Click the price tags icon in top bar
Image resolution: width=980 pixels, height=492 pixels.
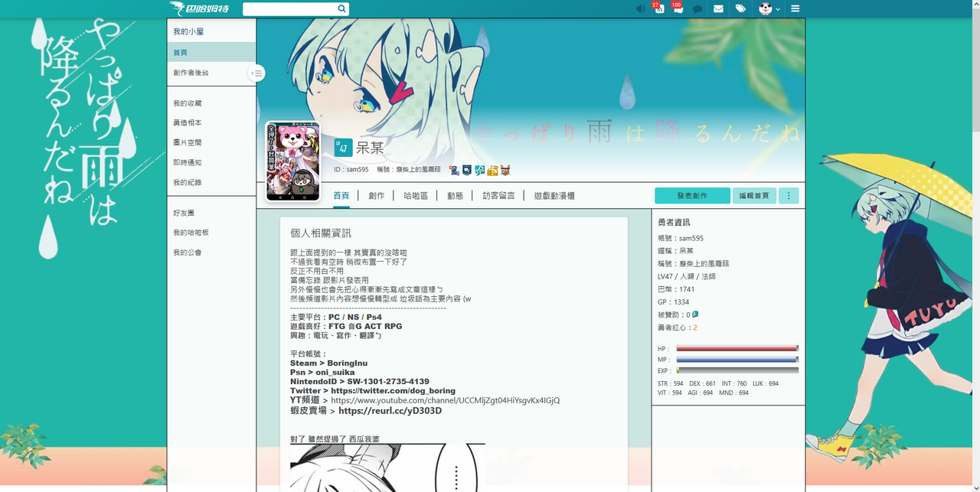click(740, 9)
